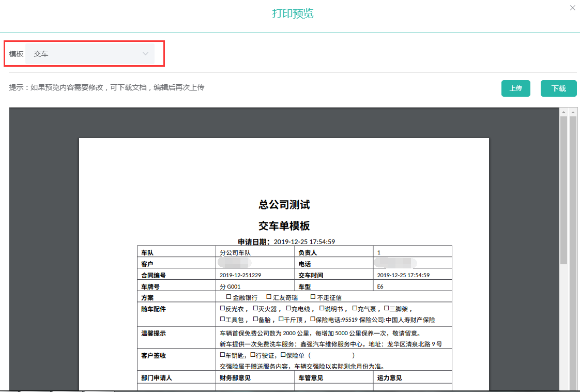Click the outer preview scrollbar thumb

573,248
